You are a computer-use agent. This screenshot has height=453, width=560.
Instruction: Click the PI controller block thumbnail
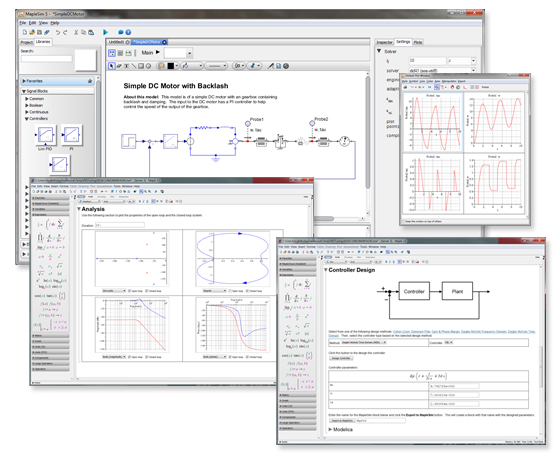tap(71, 135)
